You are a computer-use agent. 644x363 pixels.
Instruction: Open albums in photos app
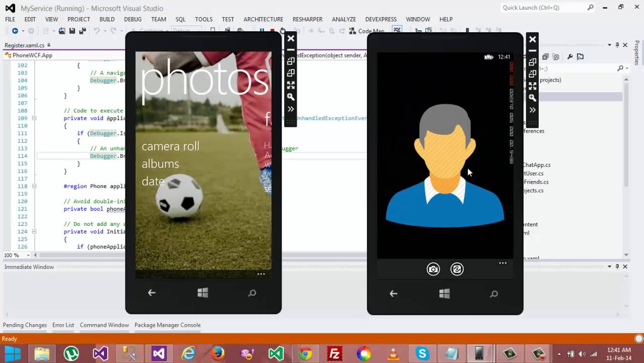[x=160, y=164]
